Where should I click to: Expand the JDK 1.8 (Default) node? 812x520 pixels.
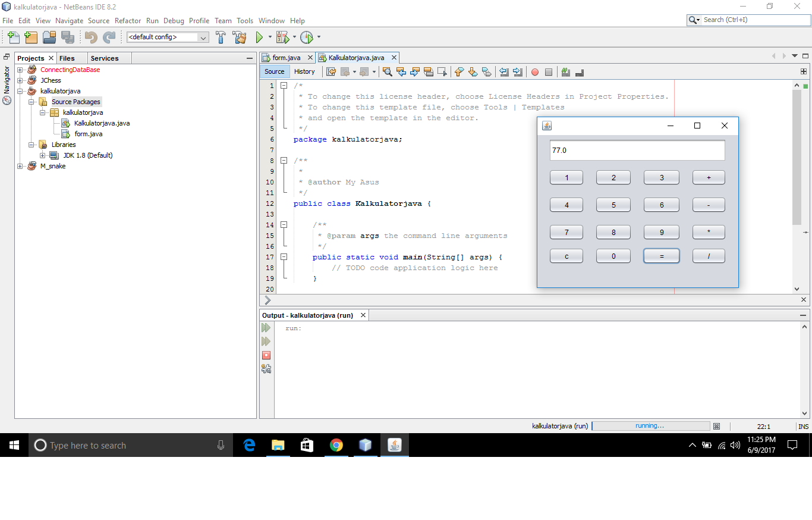43,155
